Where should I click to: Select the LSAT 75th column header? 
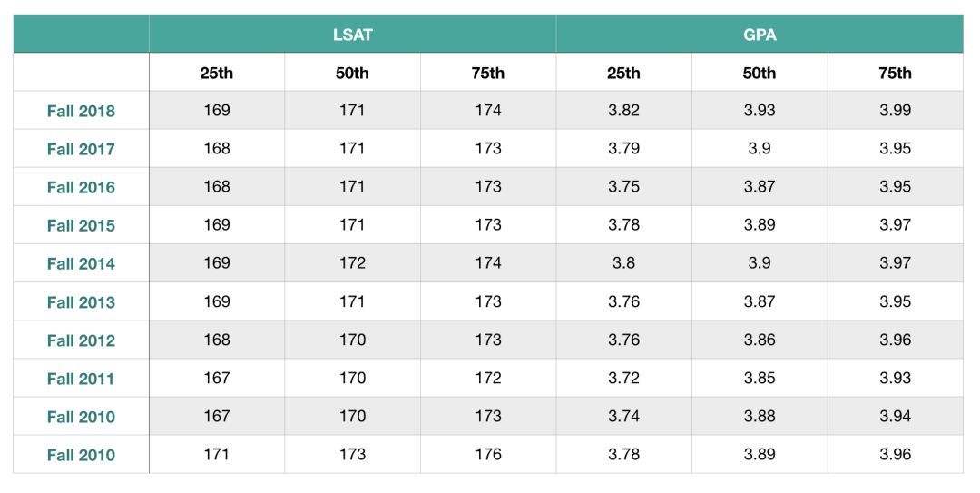click(487, 73)
